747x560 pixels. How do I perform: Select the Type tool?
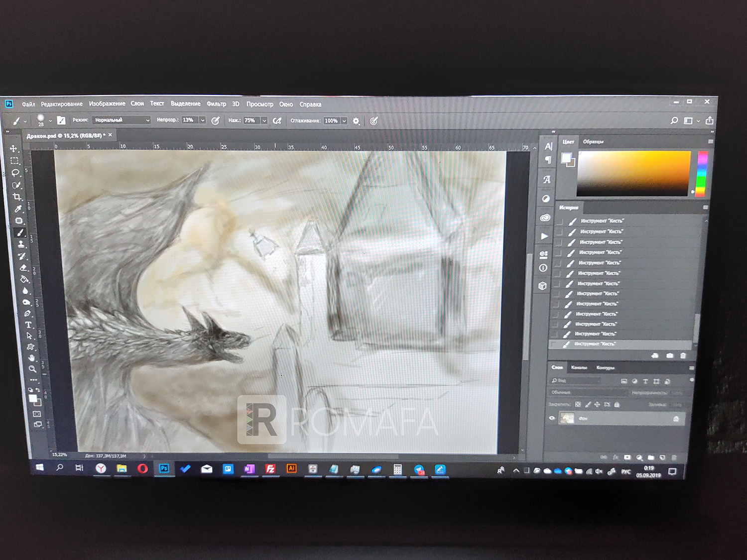[28, 325]
